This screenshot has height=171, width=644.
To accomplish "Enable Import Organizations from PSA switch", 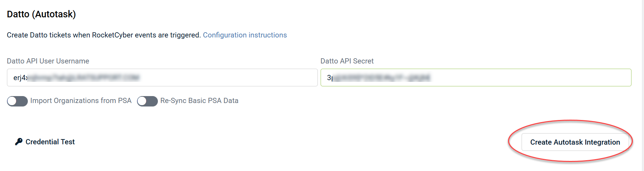I will tap(17, 101).
